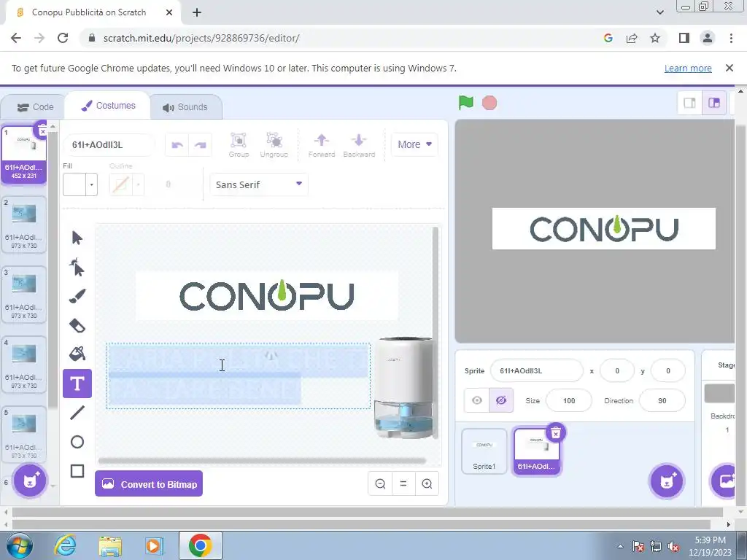This screenshot has height=560, width=747.
Task: Open the Learn more link
Action: 688,68
